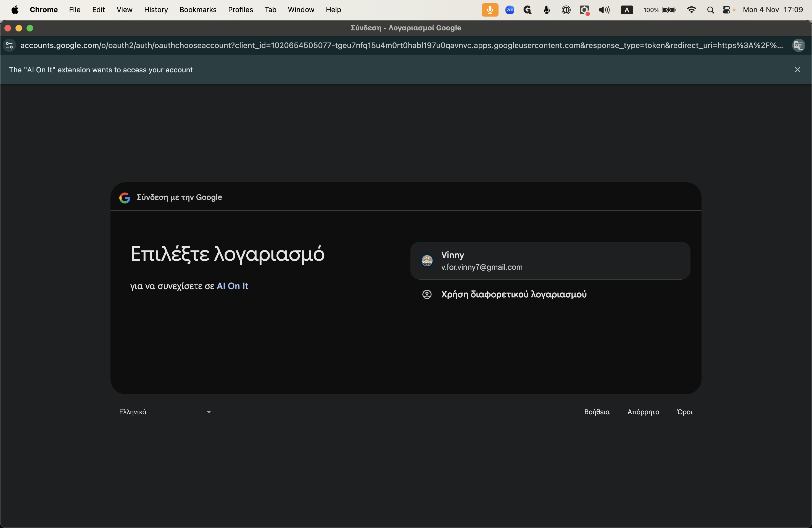This screenshot has width=812, height=528.
Task: Open the Βοήθεια help link
Action: click(x=597, y=412)
